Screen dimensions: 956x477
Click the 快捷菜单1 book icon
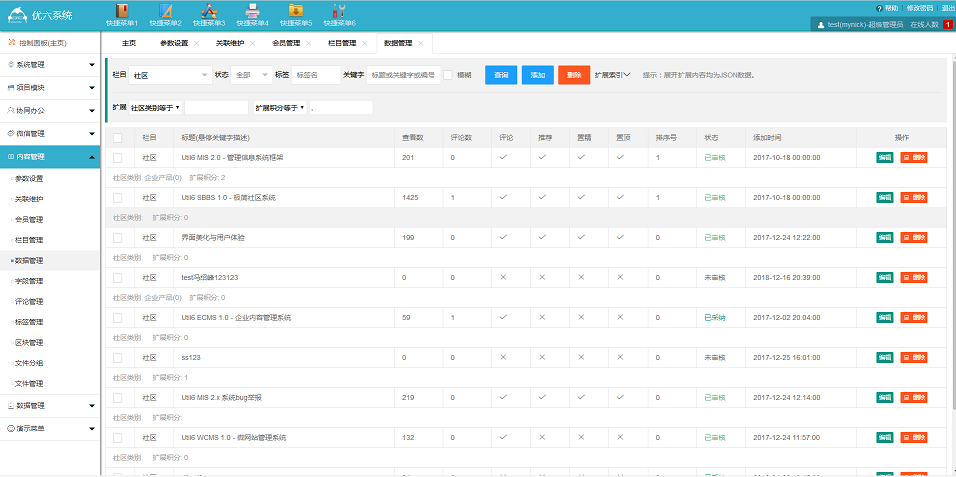122,11
